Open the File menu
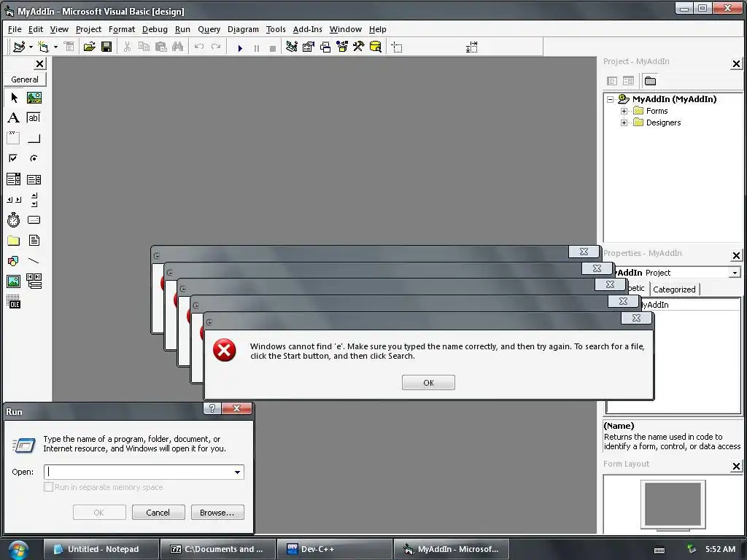747x560 pixels. (15, 29)
